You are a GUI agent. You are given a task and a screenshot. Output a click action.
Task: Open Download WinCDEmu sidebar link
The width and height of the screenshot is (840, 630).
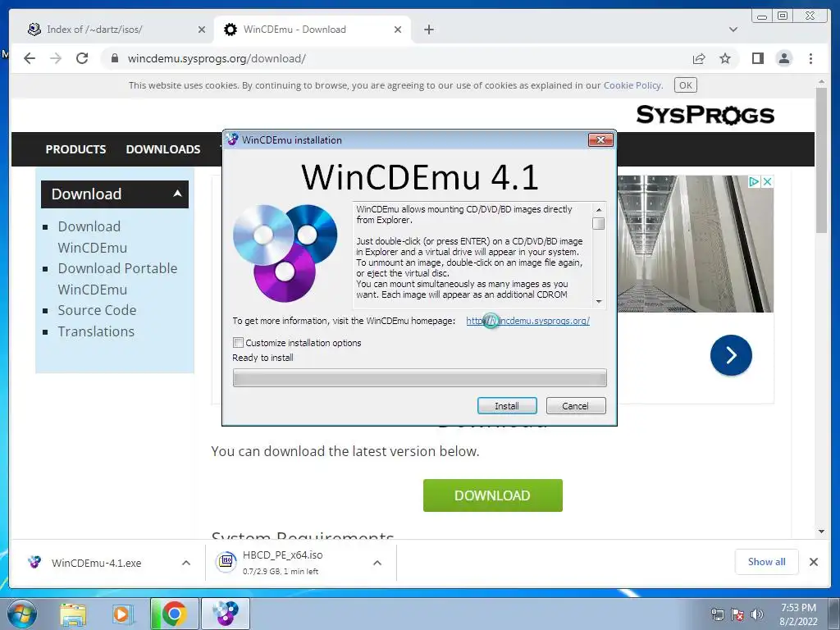pyautogui.click(x=92, y=237)
